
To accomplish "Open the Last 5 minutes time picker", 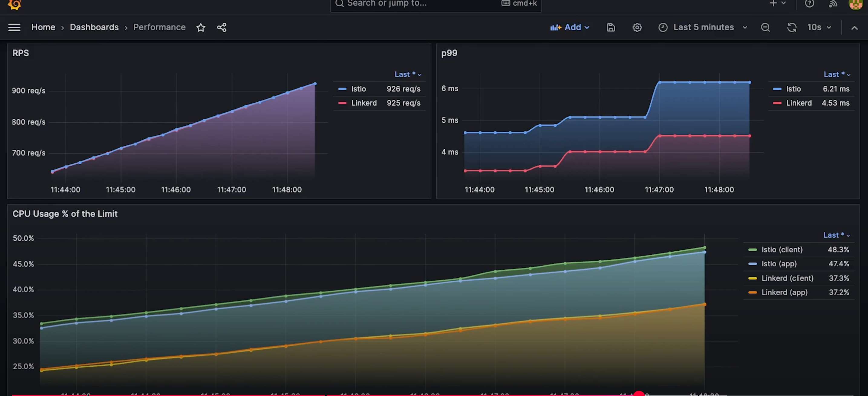I will pos(703,27).
